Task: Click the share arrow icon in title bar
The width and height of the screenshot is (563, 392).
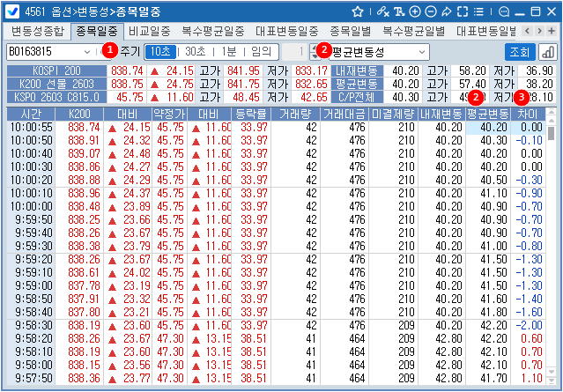Action: coord(447,11)
